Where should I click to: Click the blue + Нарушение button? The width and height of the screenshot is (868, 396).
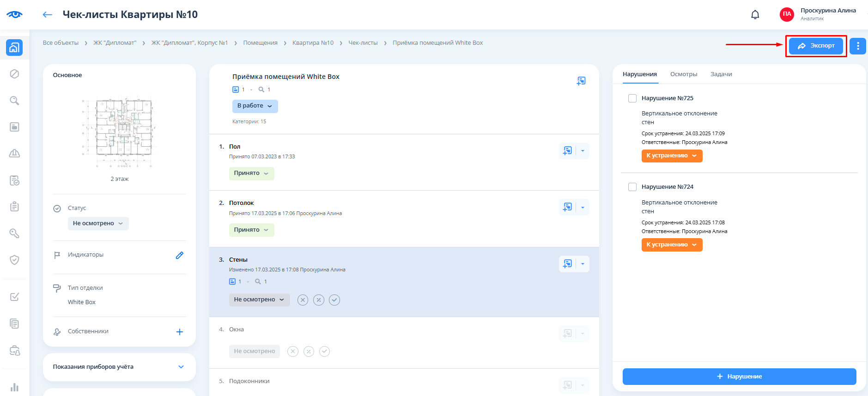click(x=739, y=377)
